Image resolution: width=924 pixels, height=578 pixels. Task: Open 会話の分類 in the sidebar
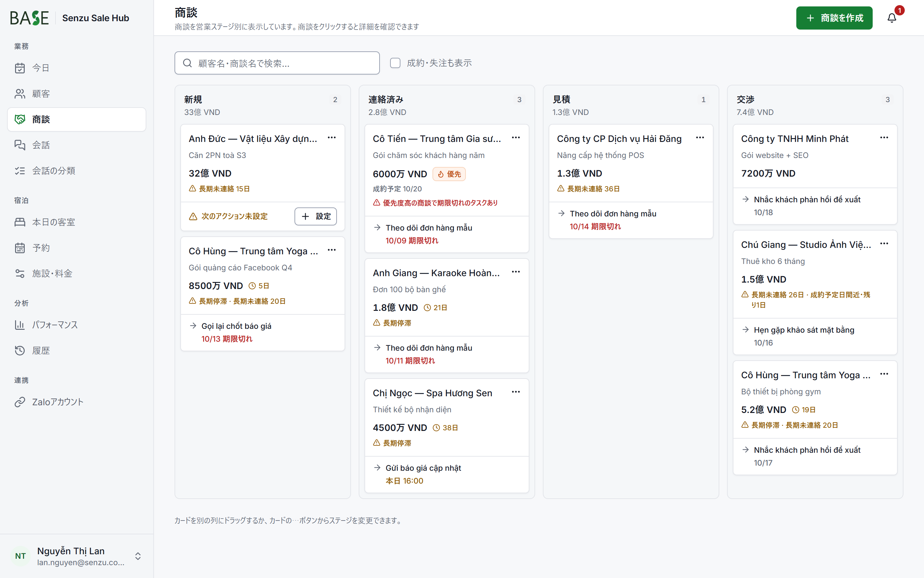76,171
